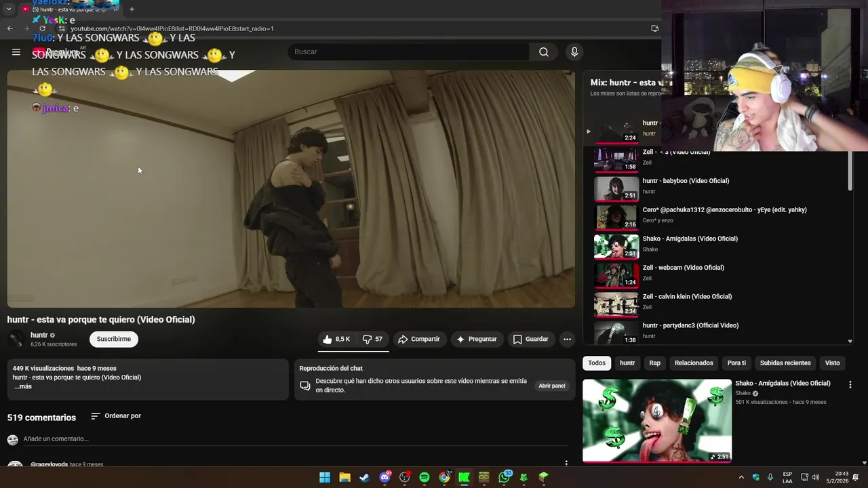Click the system tray microphone icon
This screenshot has height=488, width=868.
770,477
